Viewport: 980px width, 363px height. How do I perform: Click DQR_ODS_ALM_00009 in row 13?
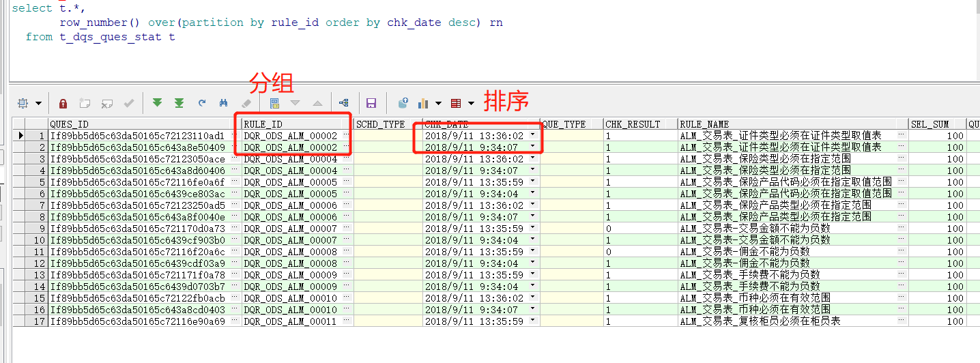(x=291, y=275)
